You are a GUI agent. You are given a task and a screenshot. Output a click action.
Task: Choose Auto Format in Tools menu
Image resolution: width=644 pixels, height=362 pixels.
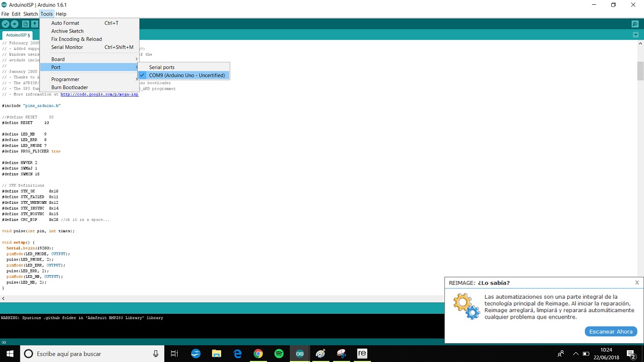pyautogui.click(x=90, y=23)
